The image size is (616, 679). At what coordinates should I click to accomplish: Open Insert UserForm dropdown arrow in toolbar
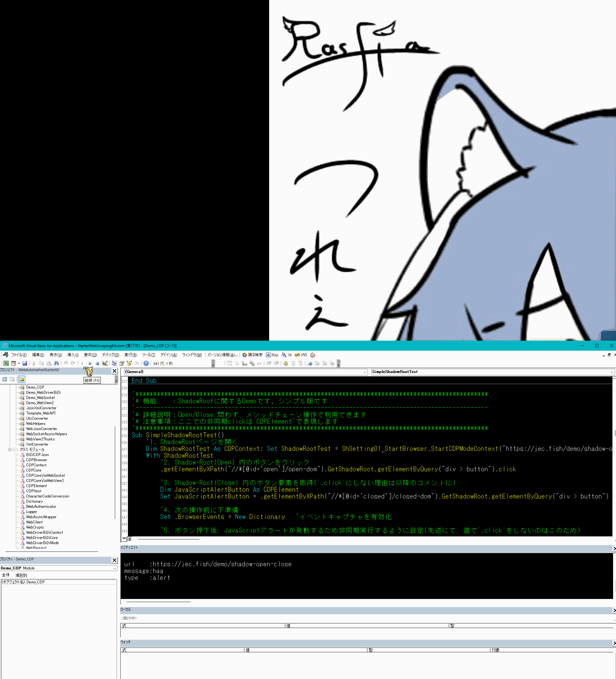(x=19, y=363)
